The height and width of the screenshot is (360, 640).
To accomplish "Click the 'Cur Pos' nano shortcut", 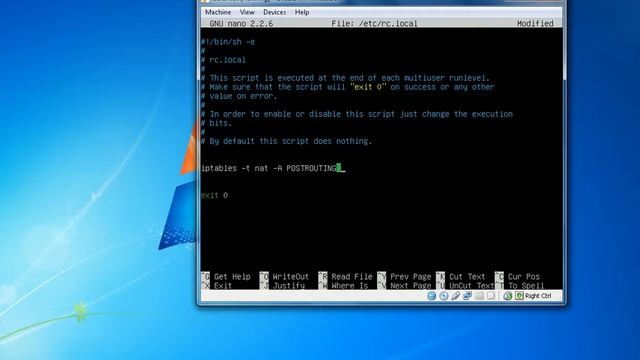I will click(x=518, y=277).
